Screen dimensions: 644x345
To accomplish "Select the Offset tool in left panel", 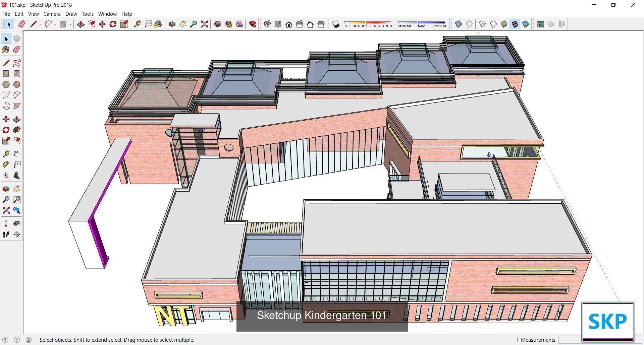I will click(x=17, y=141).
